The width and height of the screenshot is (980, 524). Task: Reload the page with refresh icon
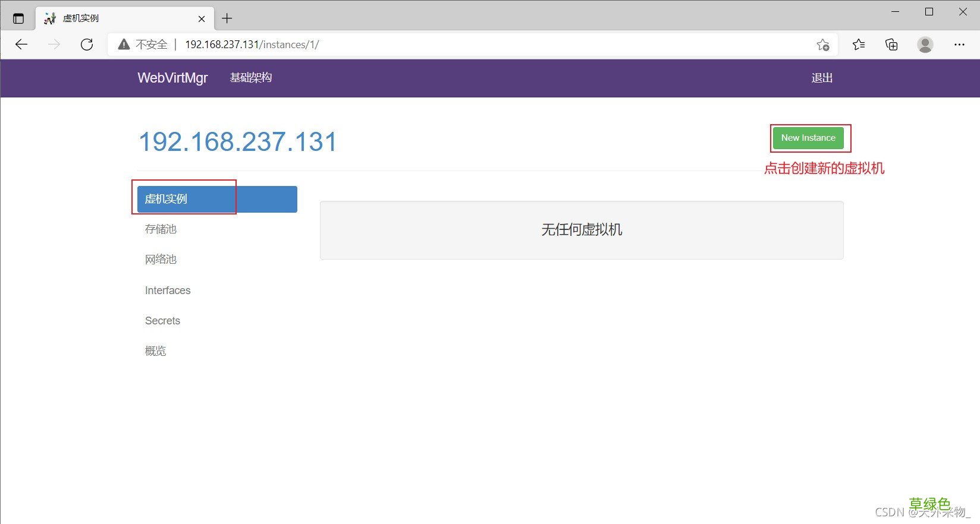tap(87, 45)
